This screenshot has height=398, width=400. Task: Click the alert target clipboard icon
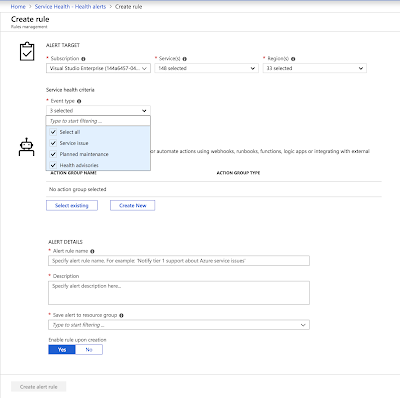point(27,51)
